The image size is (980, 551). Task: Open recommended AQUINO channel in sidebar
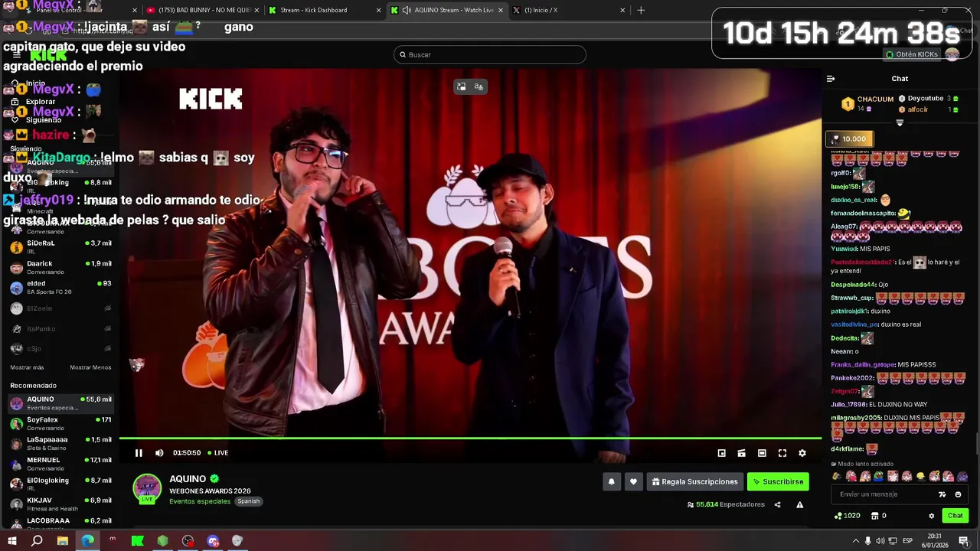coord(60,403)
